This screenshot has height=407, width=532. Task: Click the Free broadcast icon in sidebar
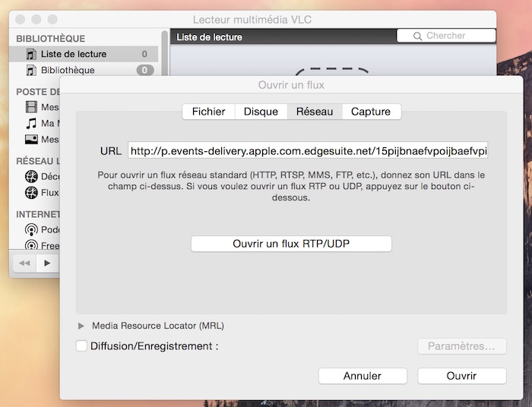tap(31, 245)
